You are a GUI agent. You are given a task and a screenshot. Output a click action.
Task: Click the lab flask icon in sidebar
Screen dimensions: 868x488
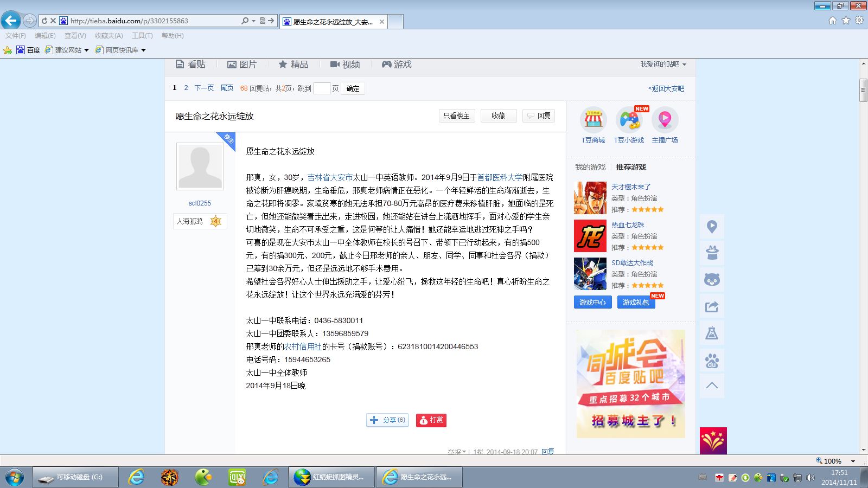tap(712, 333)
